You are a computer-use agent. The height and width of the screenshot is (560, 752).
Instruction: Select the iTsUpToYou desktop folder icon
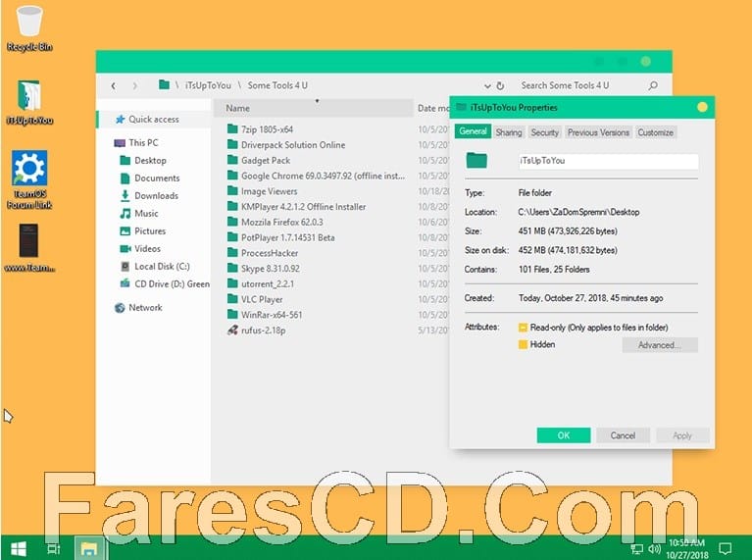click(29, 102)
